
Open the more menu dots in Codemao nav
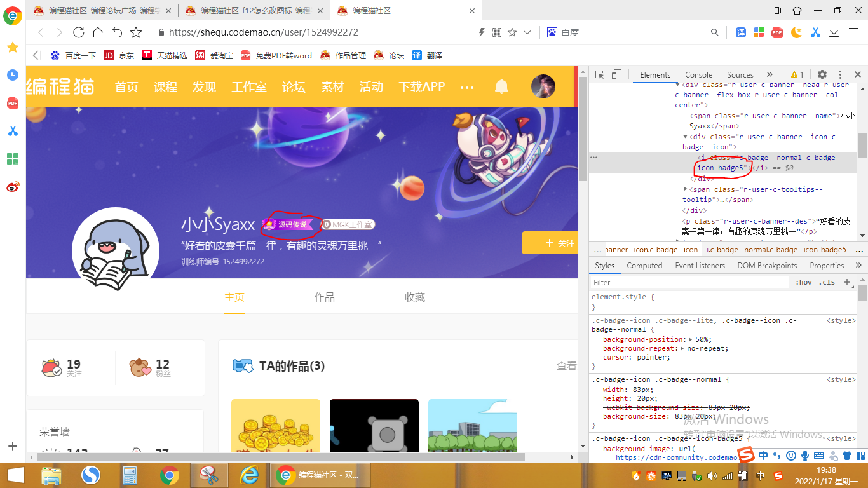point(467,87)
